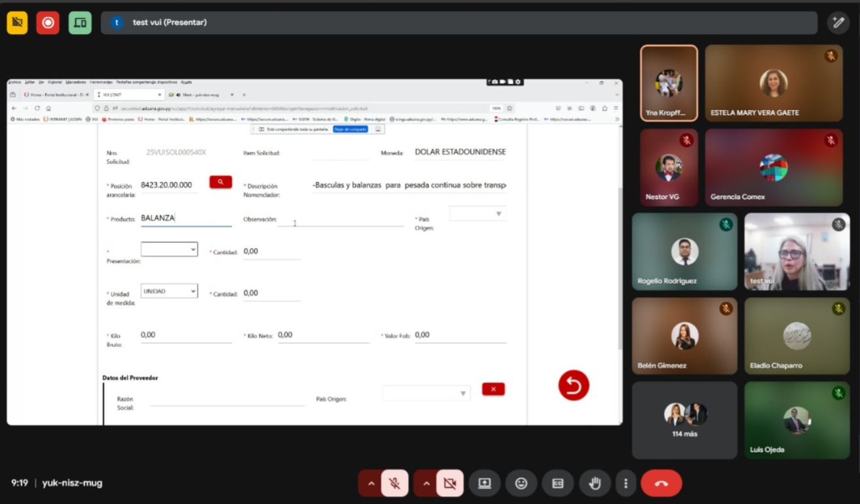Click the red search button beside Posición arancelaria

click(221, 182)
